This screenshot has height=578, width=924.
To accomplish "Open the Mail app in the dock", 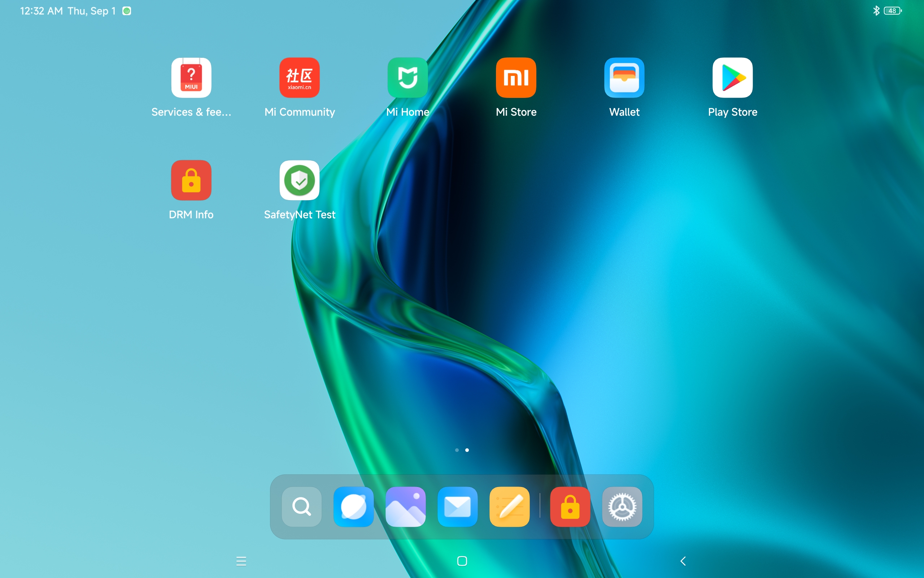I will click(x=457, y=506).
